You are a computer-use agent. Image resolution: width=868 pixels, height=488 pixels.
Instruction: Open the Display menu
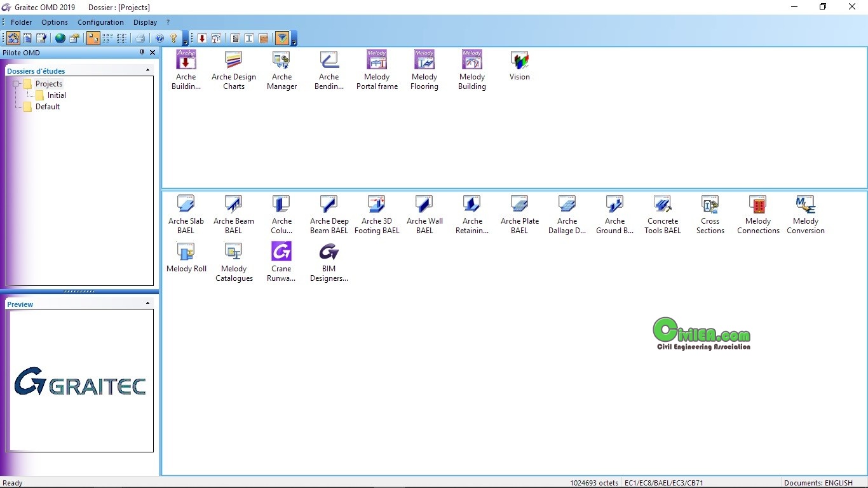coord(145,22)
